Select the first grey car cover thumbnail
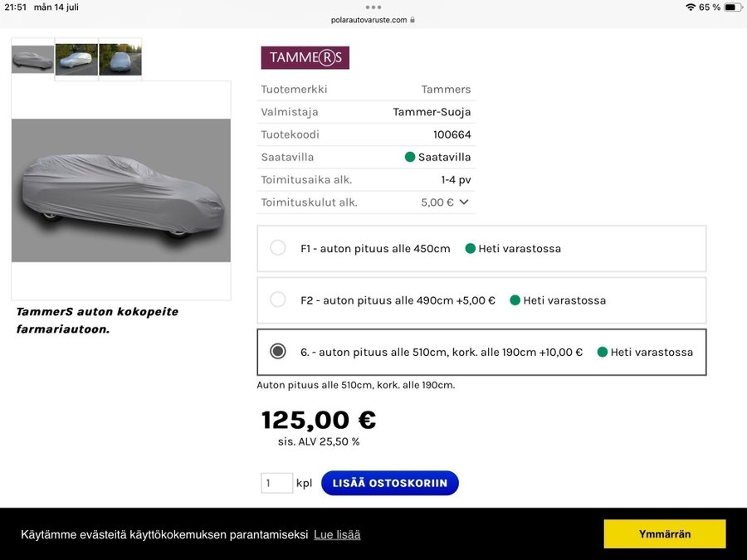This screenshot has width=747, height=560. click(x=32, y=59)
